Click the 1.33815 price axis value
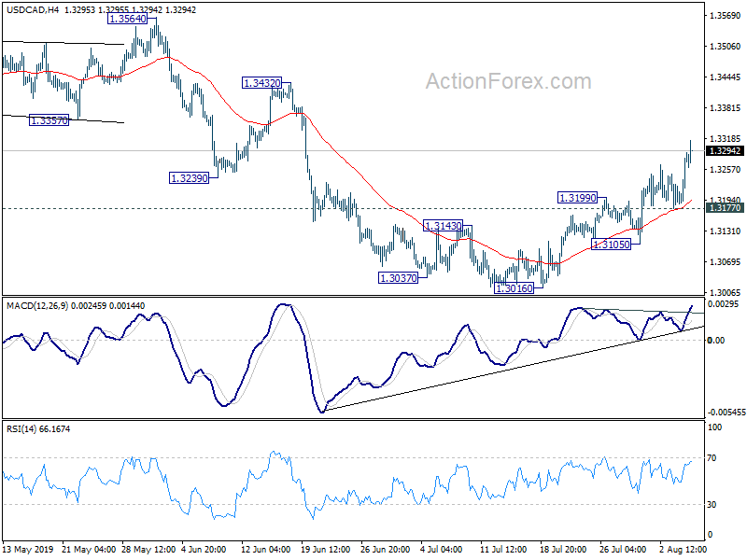Screen dimensions: 747x560 (726, 108)
